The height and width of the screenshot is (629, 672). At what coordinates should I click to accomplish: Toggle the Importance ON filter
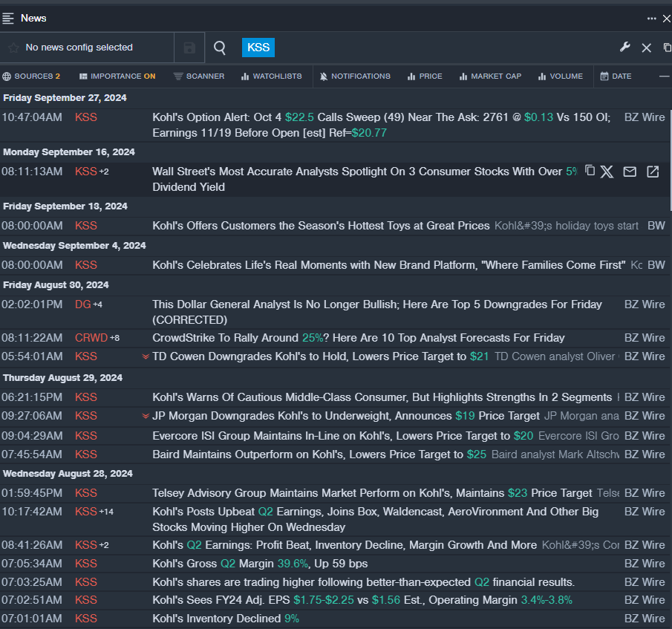(x=117, y=76)
